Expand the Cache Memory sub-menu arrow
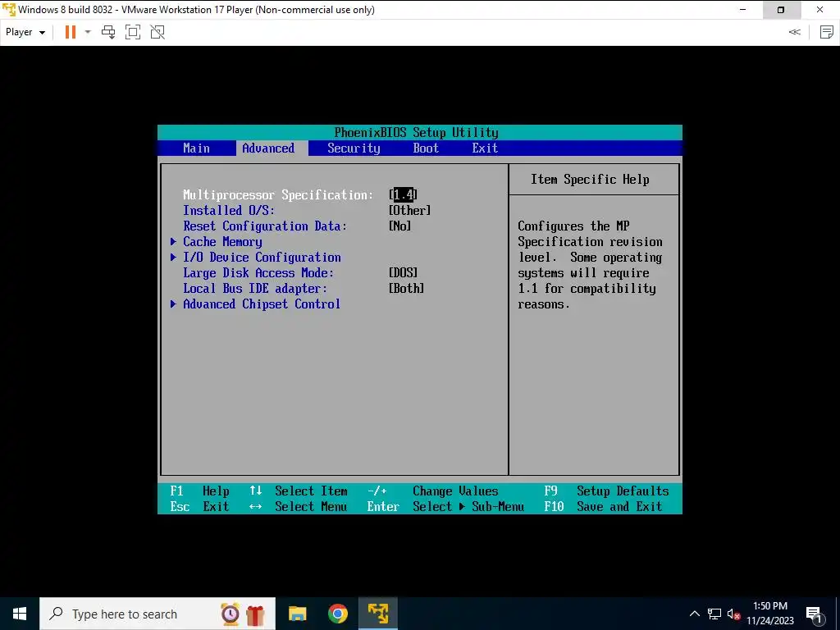Image resolution: width=840 pixels, height=630 pixels. 174,242
